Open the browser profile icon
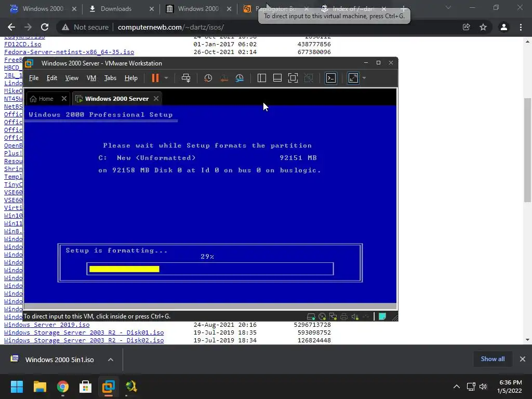The width and height of the screenshot is (532, 399). point(504,27)
